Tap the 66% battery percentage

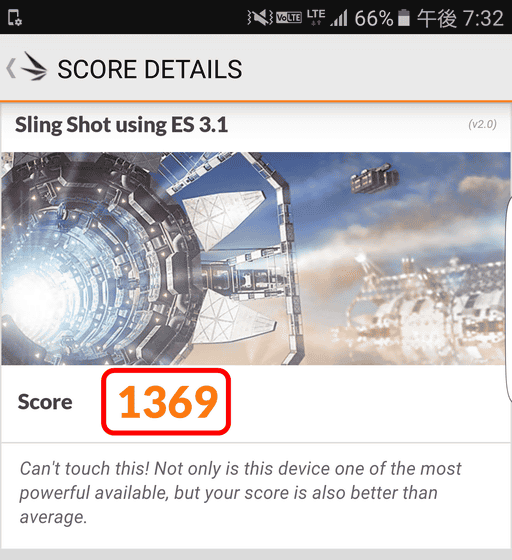[374, 18]
